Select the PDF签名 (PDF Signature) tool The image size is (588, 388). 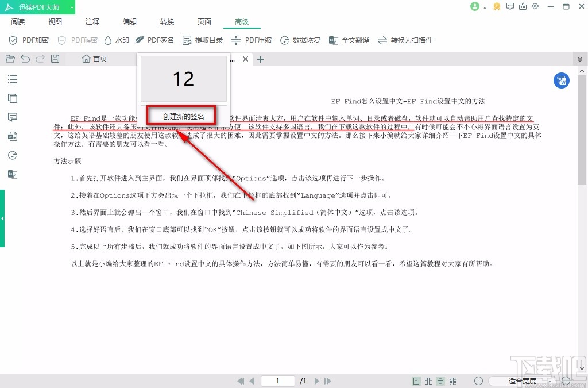click(x=154, y=40)
